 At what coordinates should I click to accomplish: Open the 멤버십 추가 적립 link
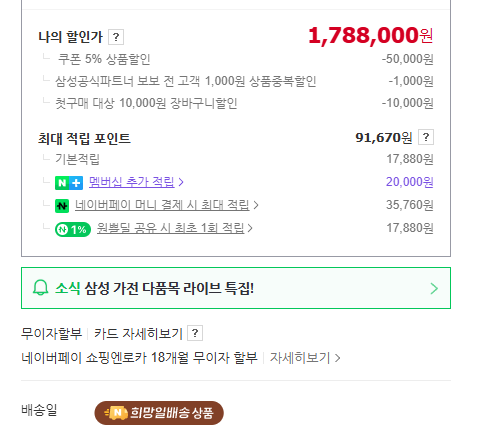(x=132, y=182)
